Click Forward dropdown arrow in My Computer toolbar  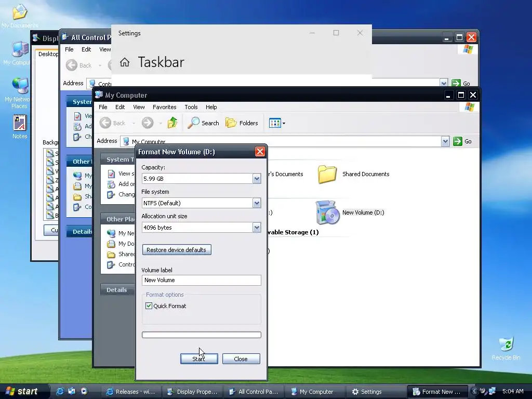160,123
